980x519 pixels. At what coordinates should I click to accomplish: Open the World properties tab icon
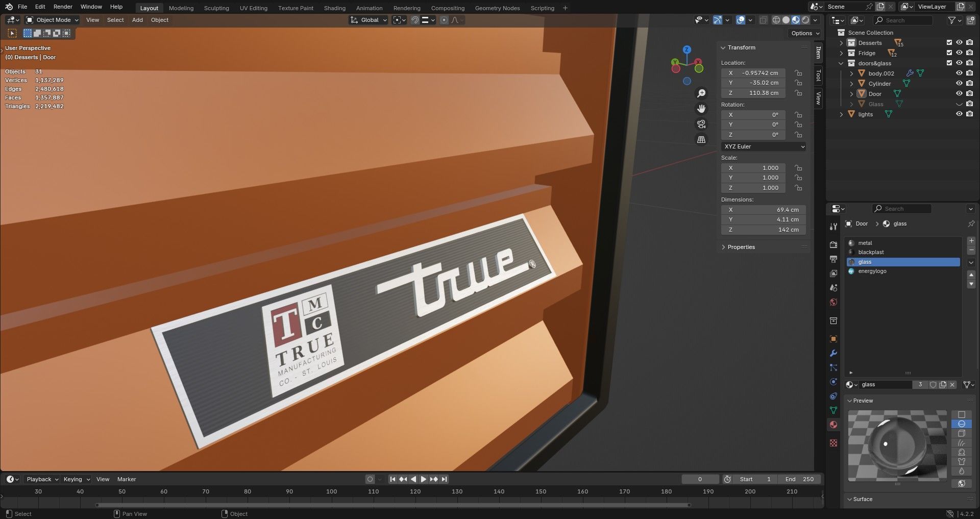tap(834, 302)
